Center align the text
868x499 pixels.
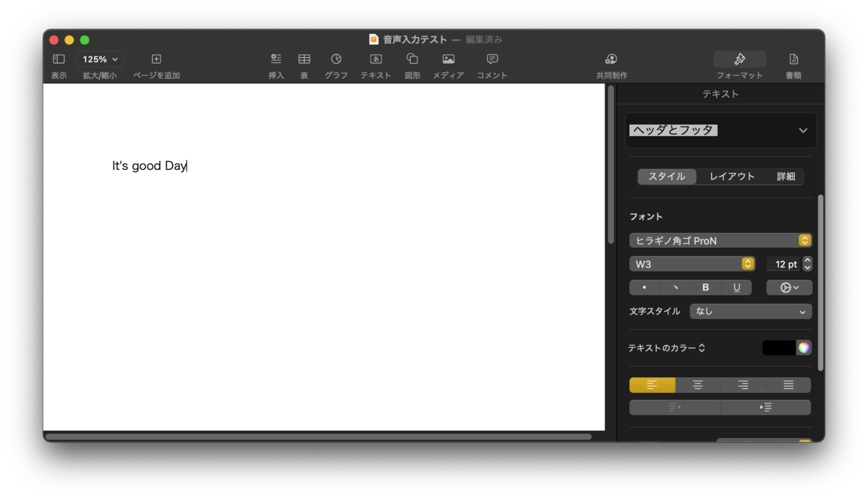[x=697, y=385]
